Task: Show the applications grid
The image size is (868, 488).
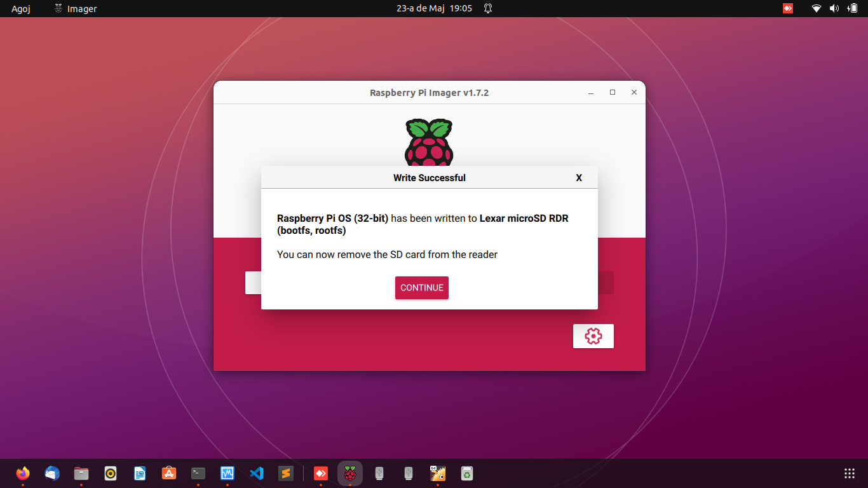Action: pos(850,473)
